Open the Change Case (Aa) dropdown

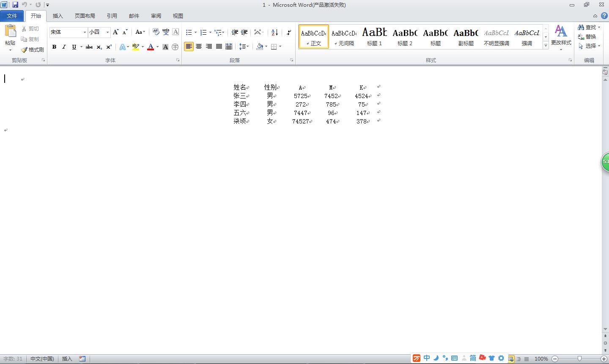coord(140,32)
